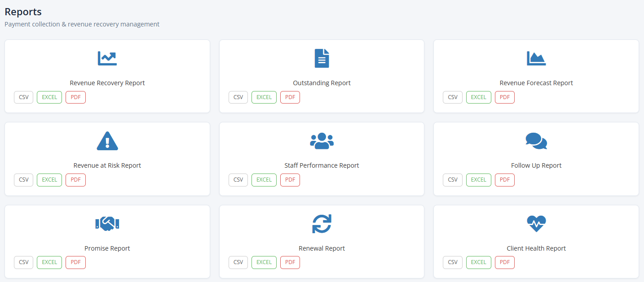This screenshot has height=282, width=644.
Task: Click the Revenue at Risk warning triangle icon
Action: (x=107, y=141)
